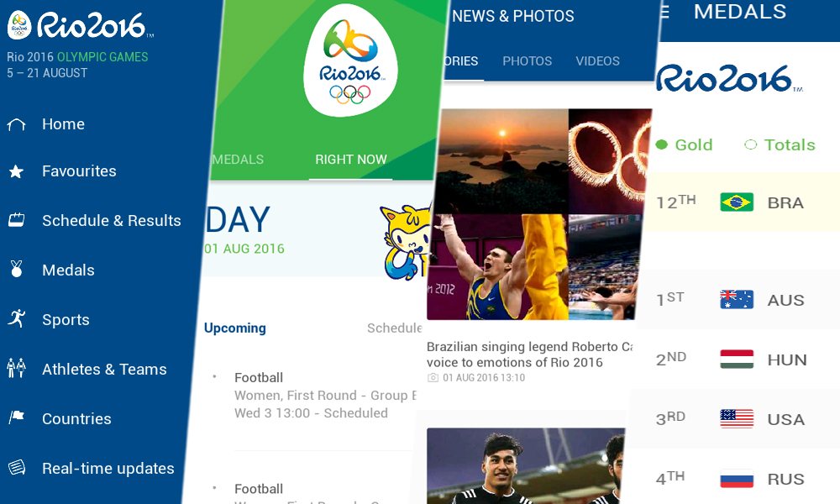Open the Schedule & Results calendar icon
Viewport: 840px width, 504px height.
pyautogui.click(x=16, y=220)
